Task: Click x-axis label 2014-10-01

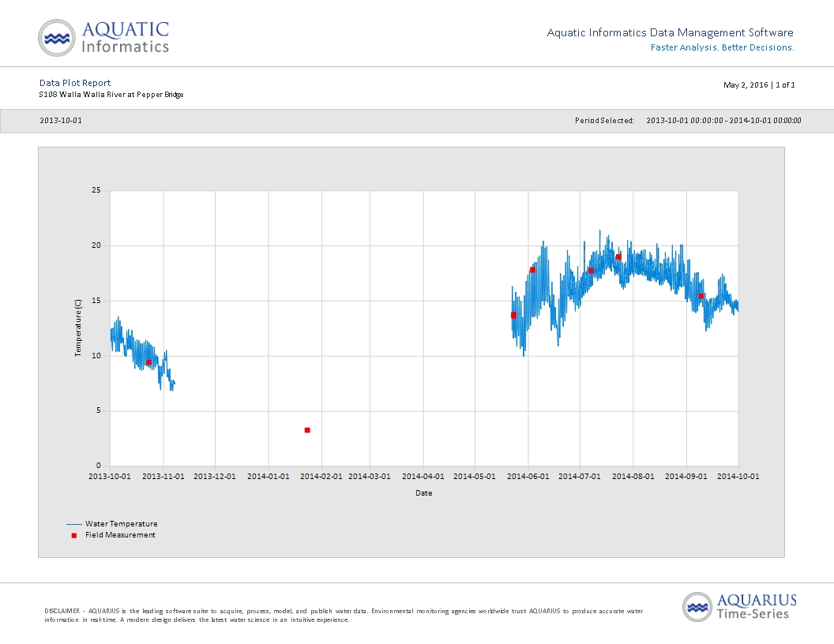Action: point(738,476)
